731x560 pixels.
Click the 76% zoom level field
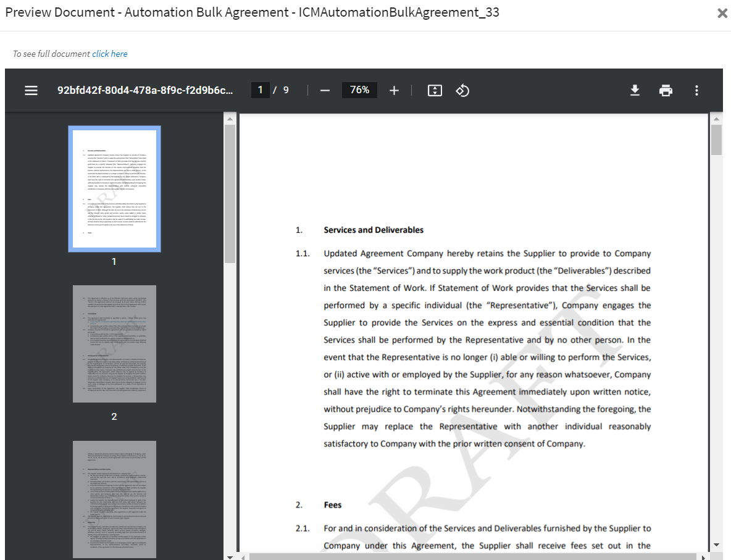click(359, 90)
